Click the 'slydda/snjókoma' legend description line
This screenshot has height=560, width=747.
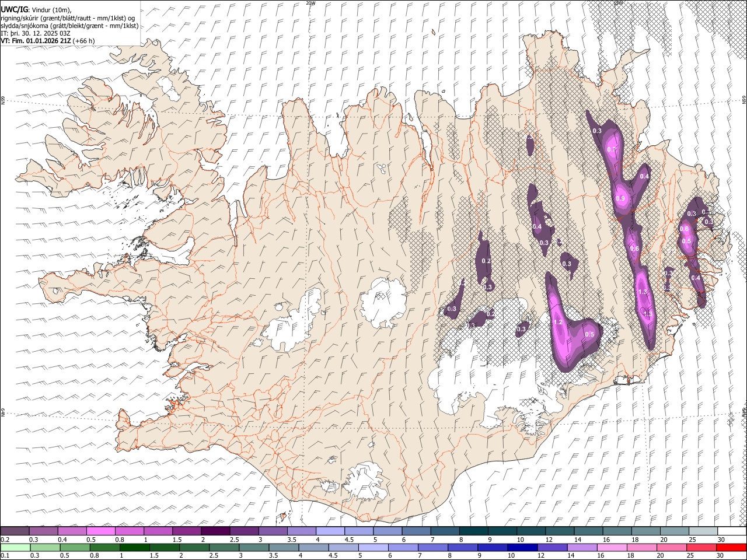(x=69, y=26)
